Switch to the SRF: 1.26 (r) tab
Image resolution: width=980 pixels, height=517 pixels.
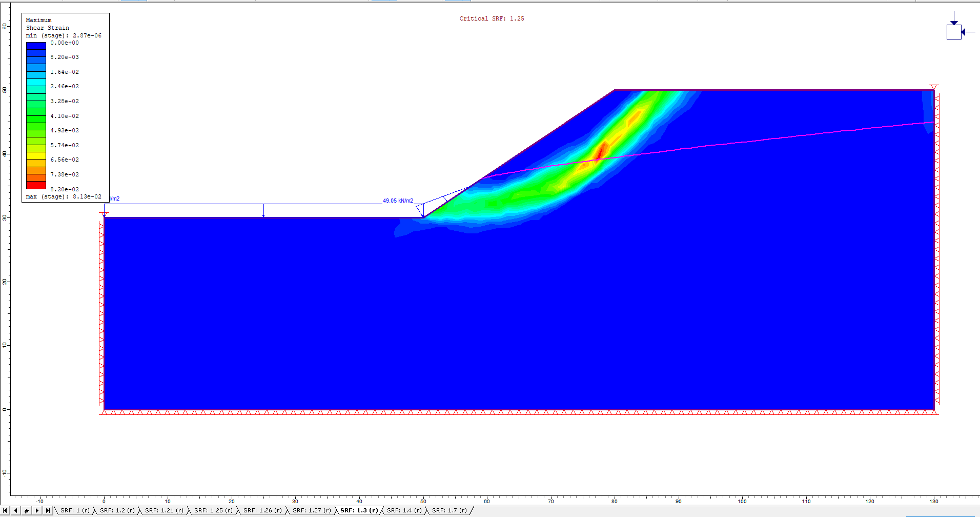pyautogui.click(x=262, y=510)
